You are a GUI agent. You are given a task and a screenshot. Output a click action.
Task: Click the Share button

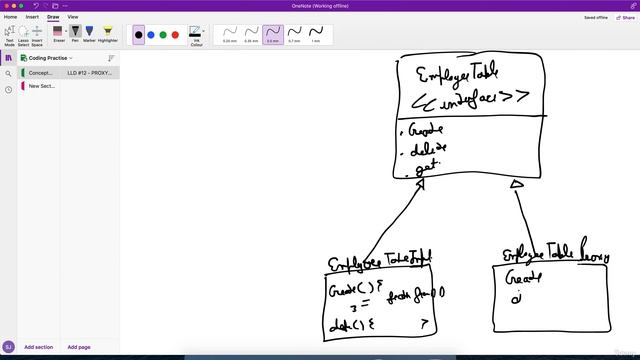pyautogui.click(x=625, y=18)
